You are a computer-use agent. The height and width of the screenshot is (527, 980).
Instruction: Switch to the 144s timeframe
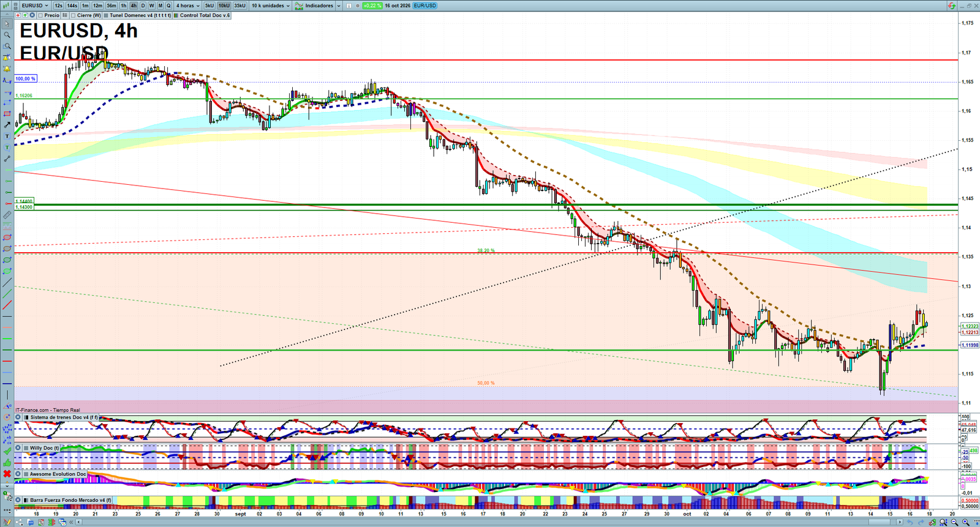72,6
